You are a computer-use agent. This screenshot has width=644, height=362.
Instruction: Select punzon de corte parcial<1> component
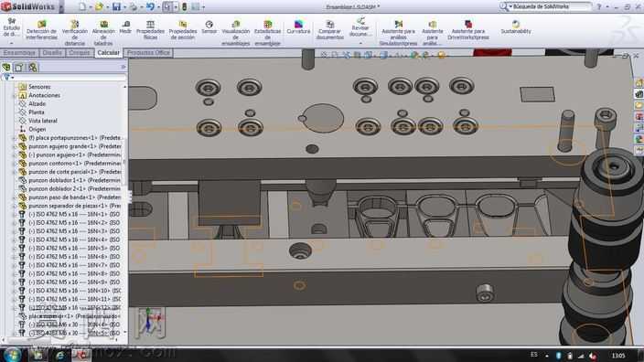[74, 172]
